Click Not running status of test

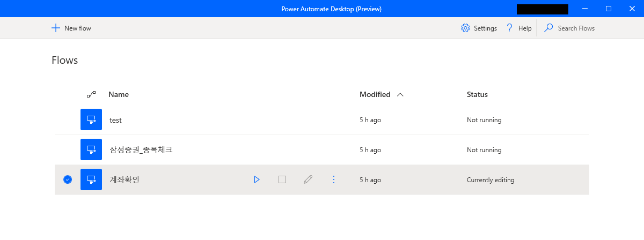[484, 120]
